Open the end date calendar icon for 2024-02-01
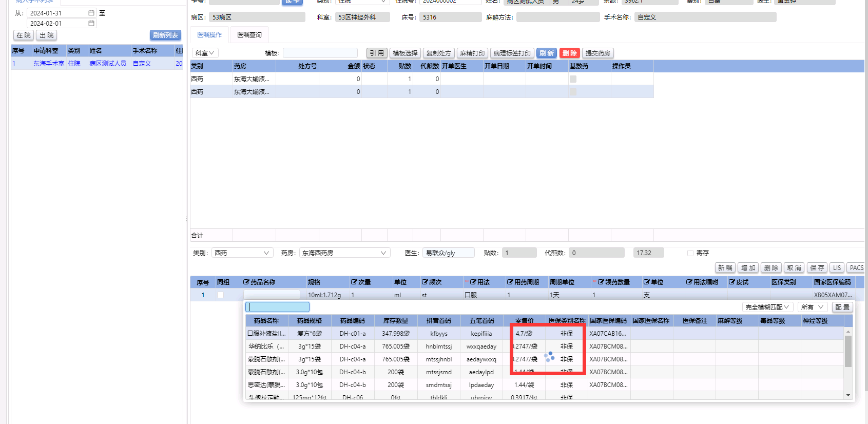868x424 pixels. 91,23
